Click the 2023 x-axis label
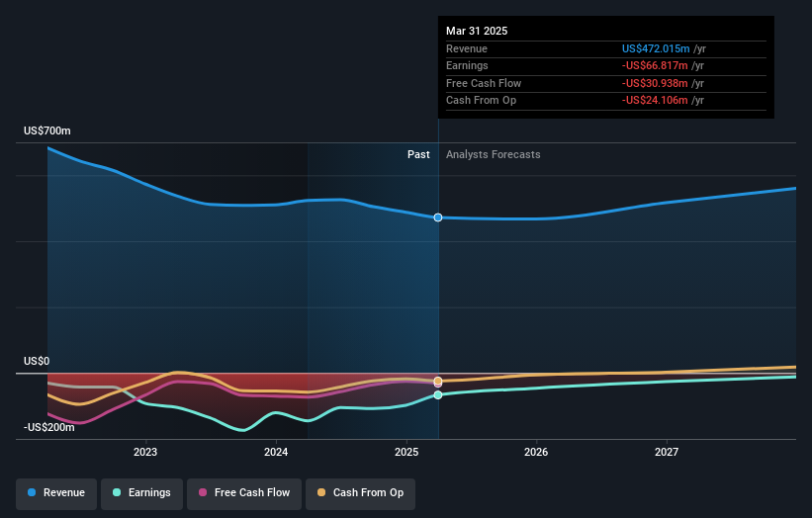Screen dimensions: 812x518 point(145,452)
